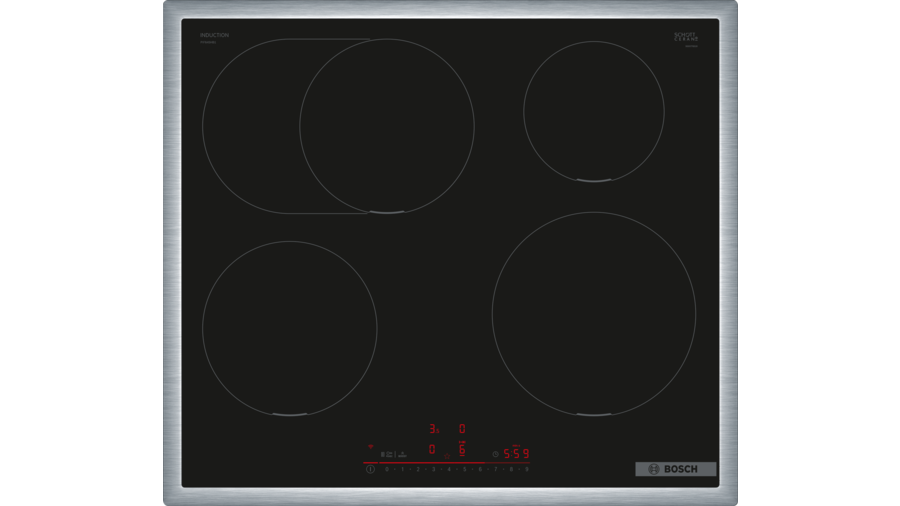Viewport: 900px width, 506px height.
Task: Set power level 9 on the slider
Action: pyautogui.click(x=526, y=469)
